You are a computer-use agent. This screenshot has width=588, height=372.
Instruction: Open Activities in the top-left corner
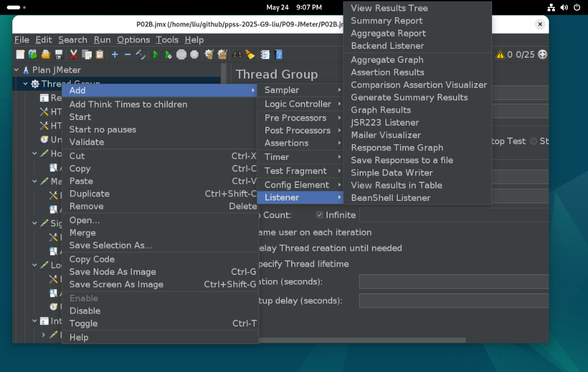click(16, 7)
